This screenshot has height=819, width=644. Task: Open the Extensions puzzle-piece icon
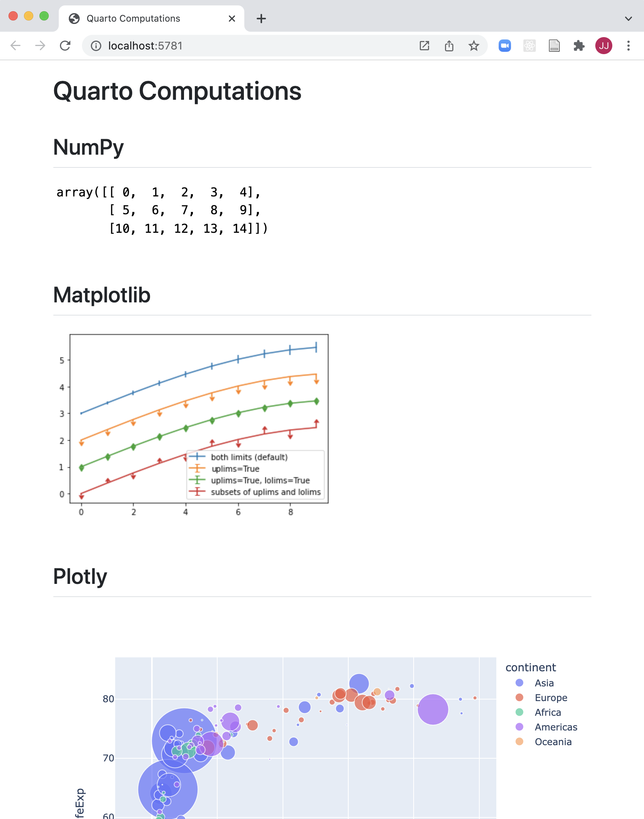coord(579,46)
